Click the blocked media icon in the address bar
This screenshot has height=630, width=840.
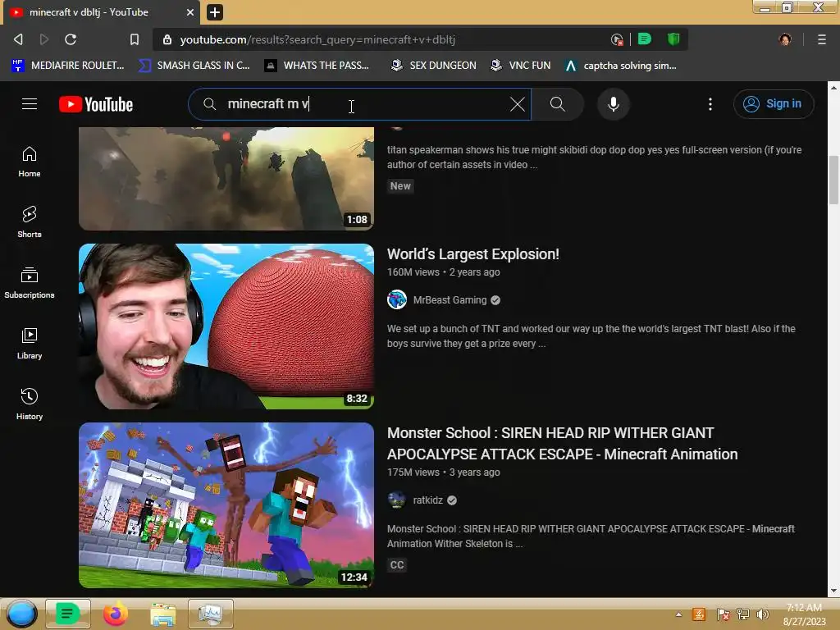pos(617,39)
